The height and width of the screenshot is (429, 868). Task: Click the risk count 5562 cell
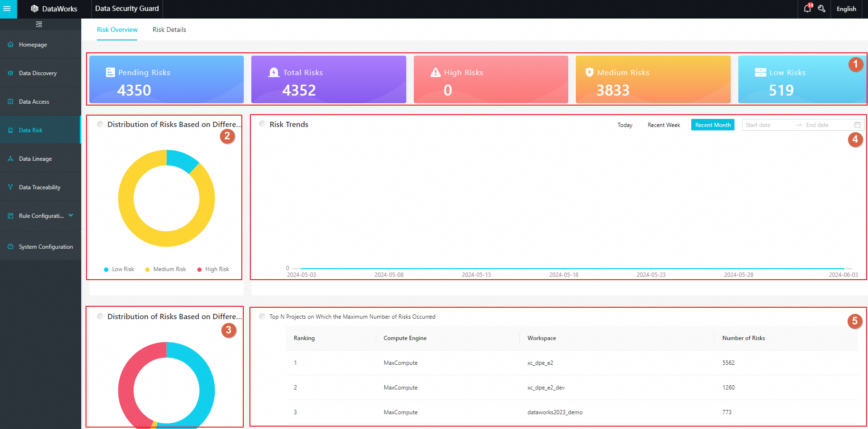tap(728, 363)
